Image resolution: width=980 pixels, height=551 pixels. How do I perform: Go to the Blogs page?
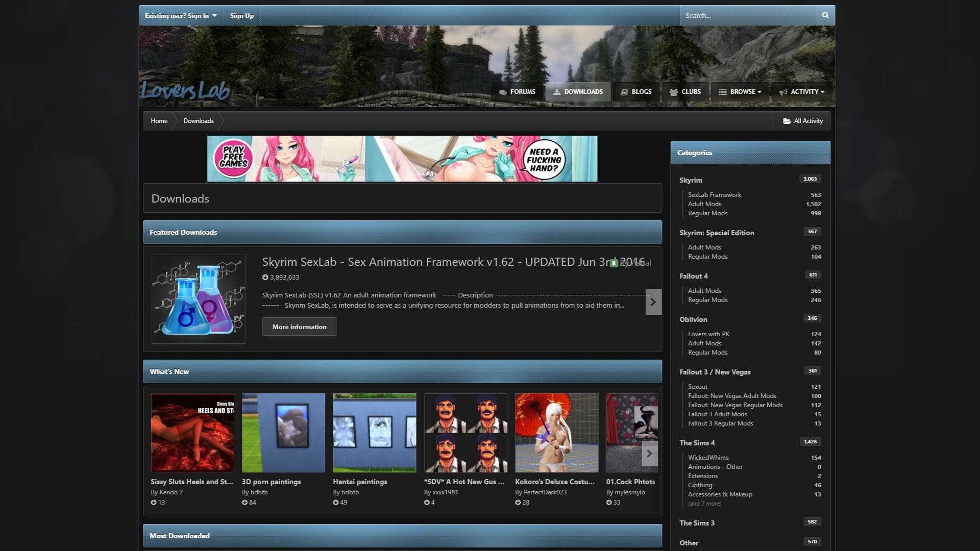(636, 92)
